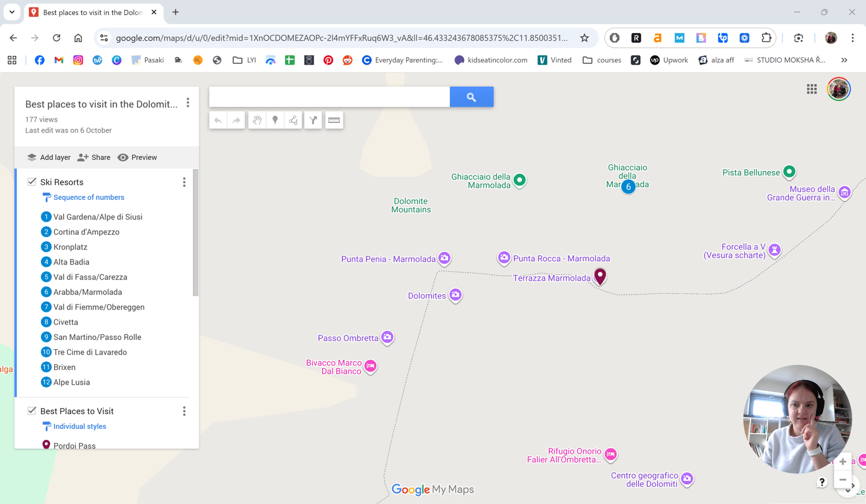
Task: Click the Dolomites photo marker
Action: pos(456,296)
